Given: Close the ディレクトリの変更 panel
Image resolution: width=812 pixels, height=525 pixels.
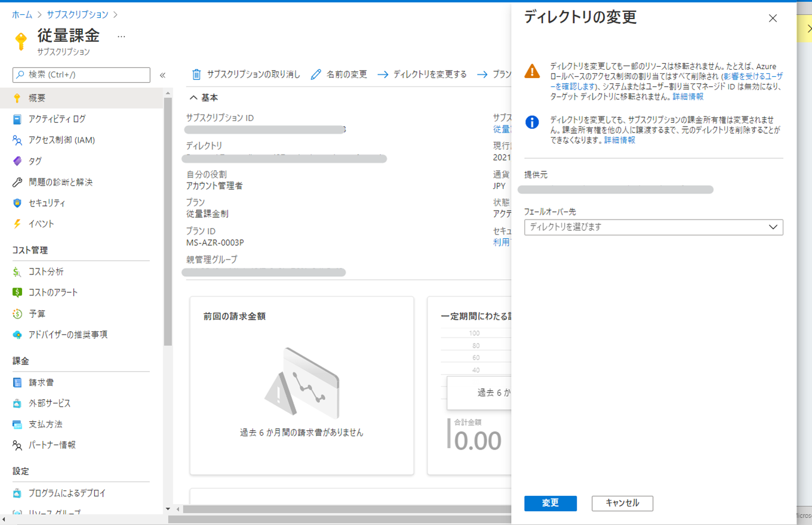Looking at the screenshot, I should pos(773,18).
